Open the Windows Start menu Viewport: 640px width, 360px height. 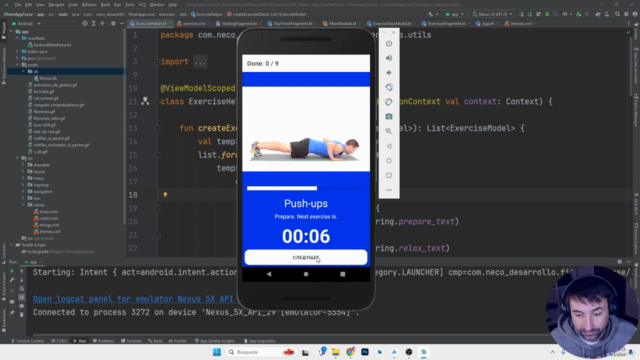pyautogui.click(x=217, y=352)
